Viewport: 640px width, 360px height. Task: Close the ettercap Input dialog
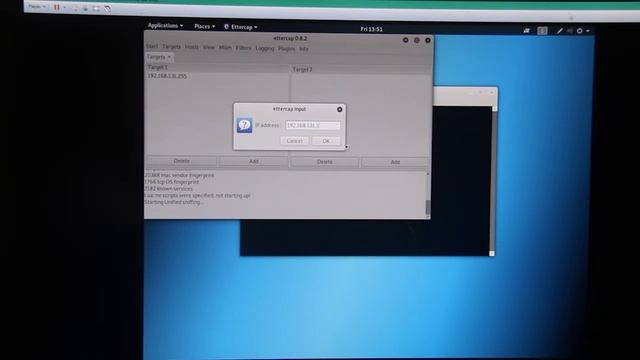[340, 109]
